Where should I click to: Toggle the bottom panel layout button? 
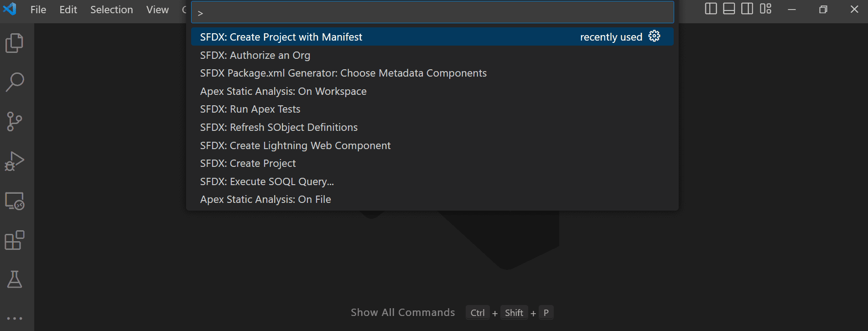[x=729, y=9]
